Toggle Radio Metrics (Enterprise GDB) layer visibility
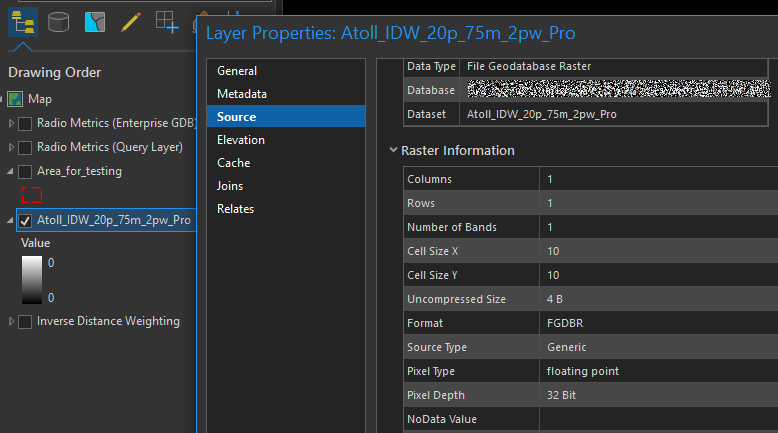This screenshot has width=778, height=433. pos(25,124)
